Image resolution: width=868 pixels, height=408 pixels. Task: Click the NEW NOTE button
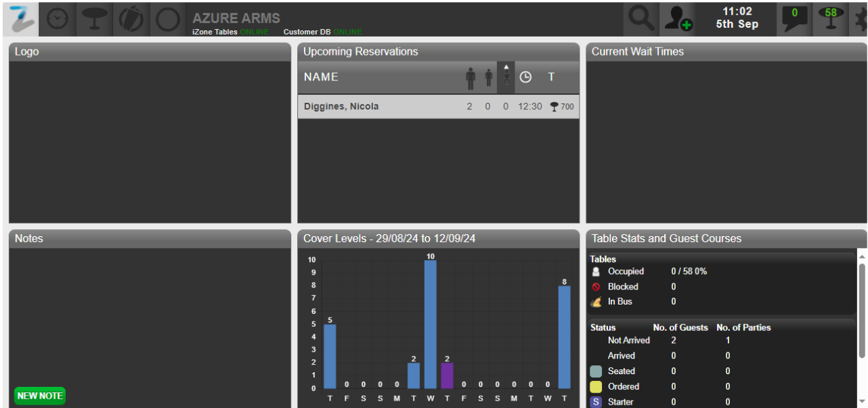[x=40, y=396]
